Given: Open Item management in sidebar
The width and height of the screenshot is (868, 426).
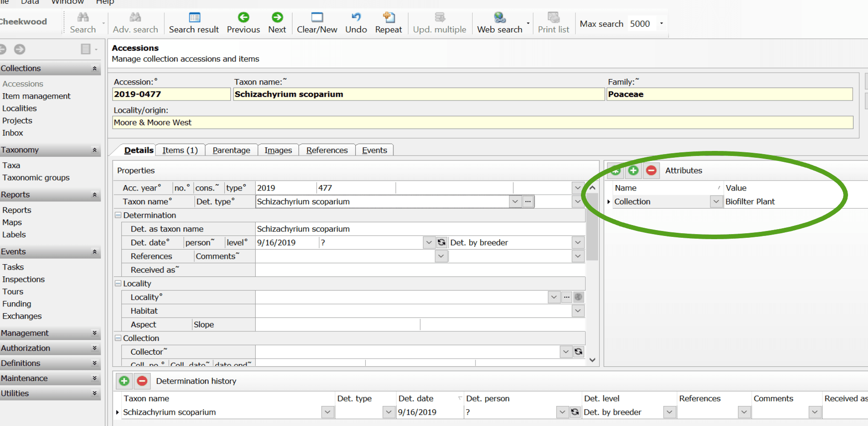Looking at the screenshot, I should [36, 96].
